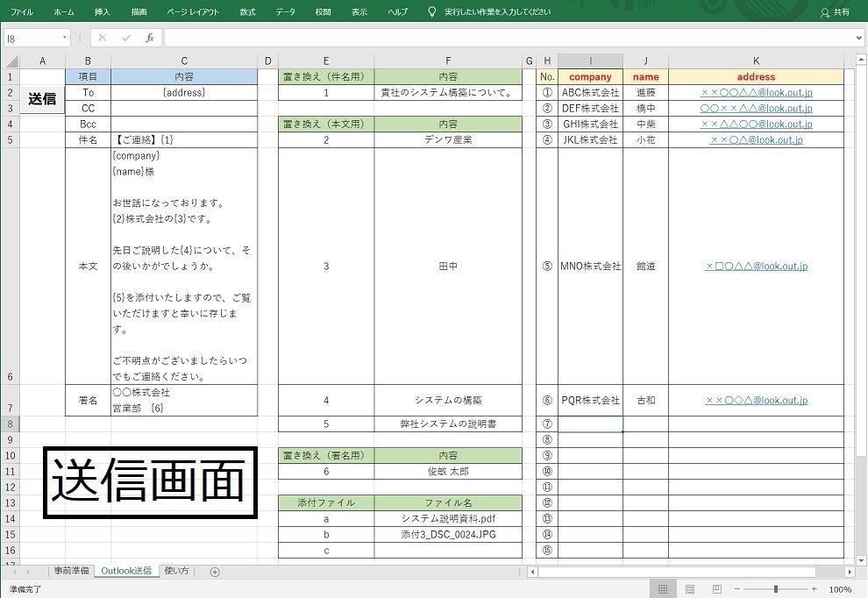Switch to Normal view icon in status bar

(663, 589)
